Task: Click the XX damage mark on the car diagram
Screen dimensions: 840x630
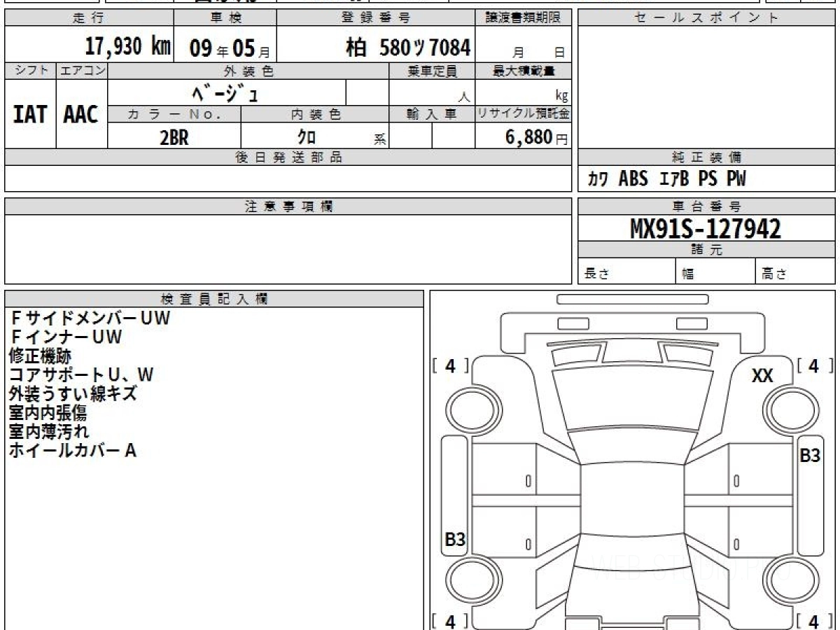Action: pyautogui.click(x=762, y=377)
